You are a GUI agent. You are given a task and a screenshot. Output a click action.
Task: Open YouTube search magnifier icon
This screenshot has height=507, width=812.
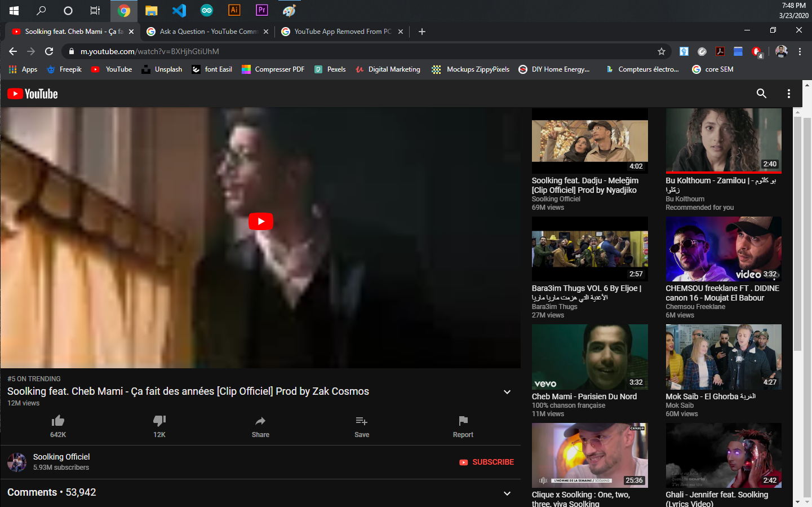(x=761, y=94)
